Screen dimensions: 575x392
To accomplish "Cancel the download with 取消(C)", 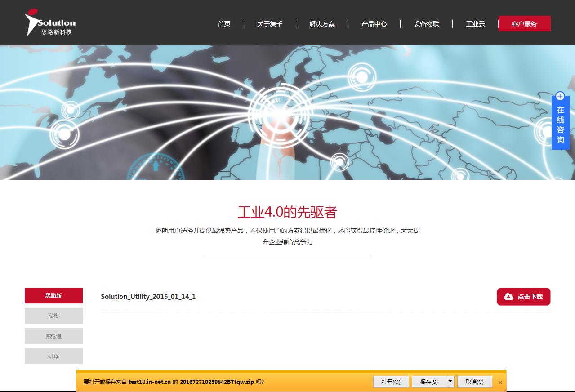I will click(x=474, y=382).
